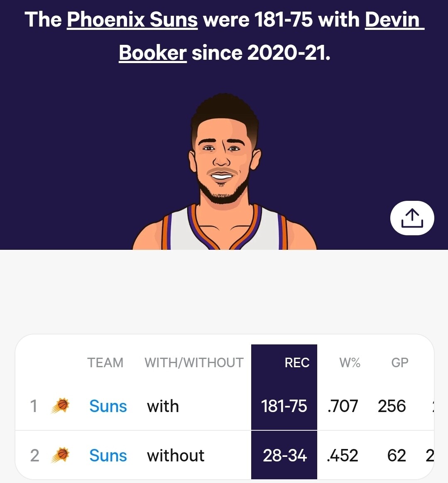
Task: Select the 181-75 record cell
Action: coord(284,406)
